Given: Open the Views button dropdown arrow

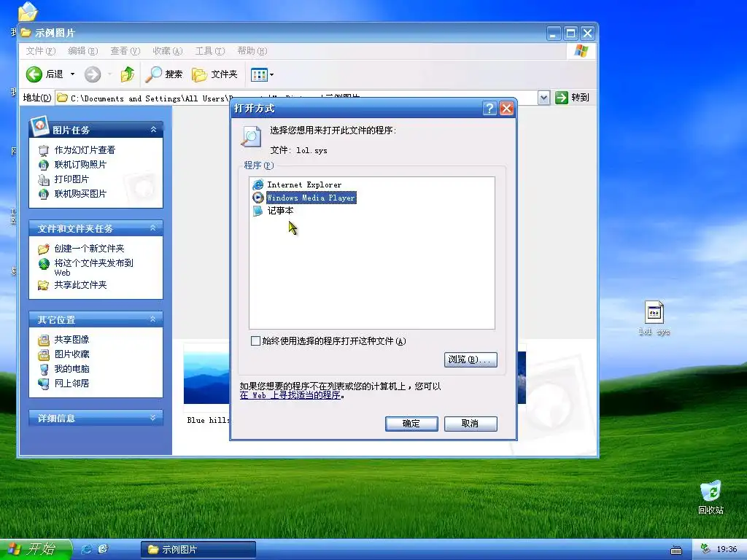Looking at the screenshot, I should tap(271, 74).
